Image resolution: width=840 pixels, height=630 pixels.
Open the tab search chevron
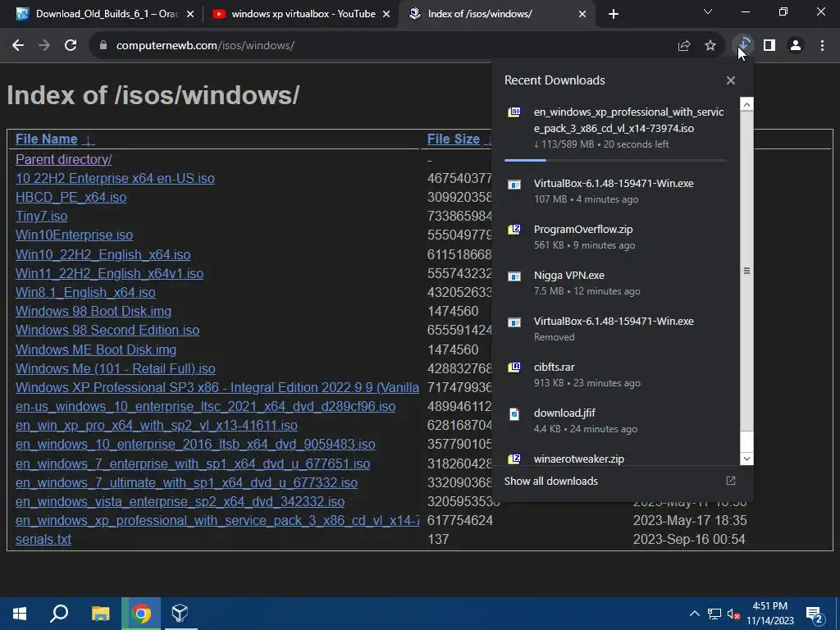(708, 11)
